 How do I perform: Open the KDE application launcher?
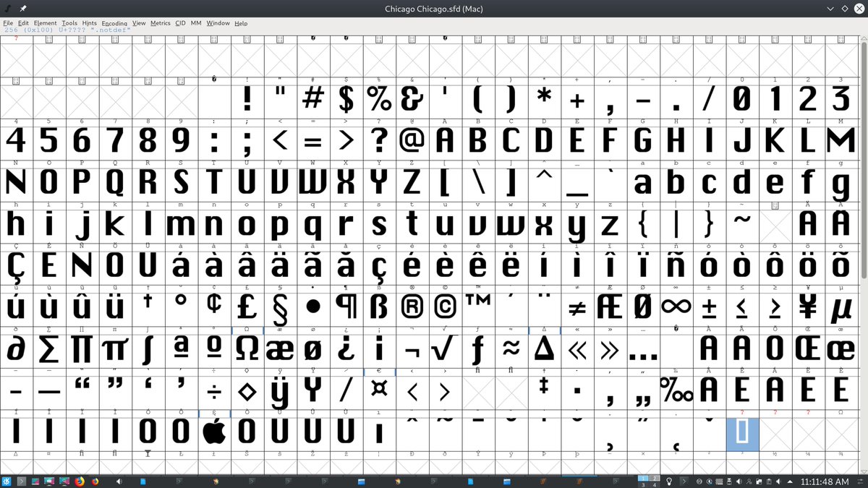click(x=6, y=481)
